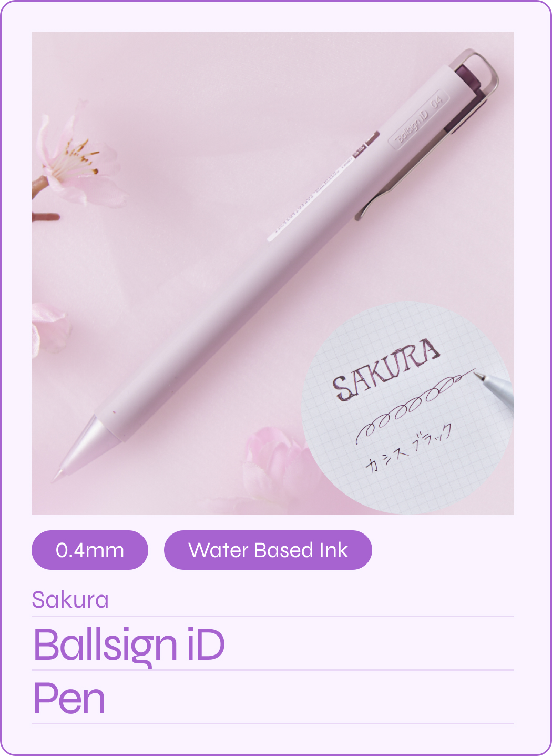Click the Pen heading text
The image size is (552, 756).
point(69,699)
